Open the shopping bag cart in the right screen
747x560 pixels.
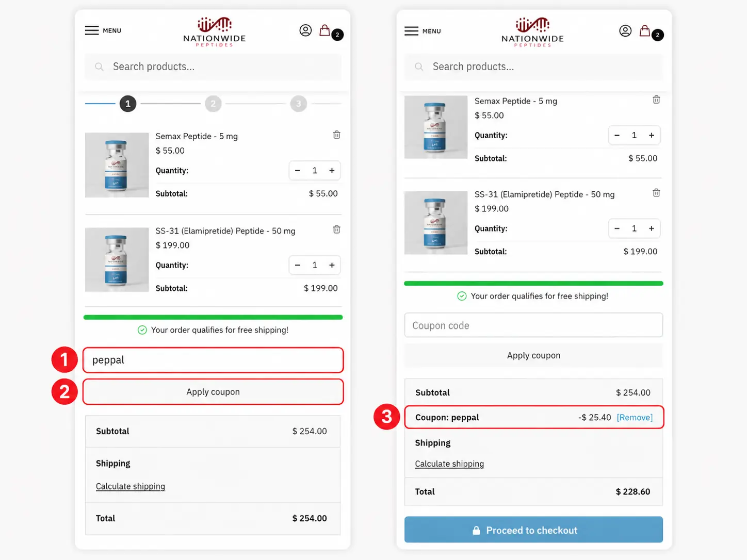(645, 31)
